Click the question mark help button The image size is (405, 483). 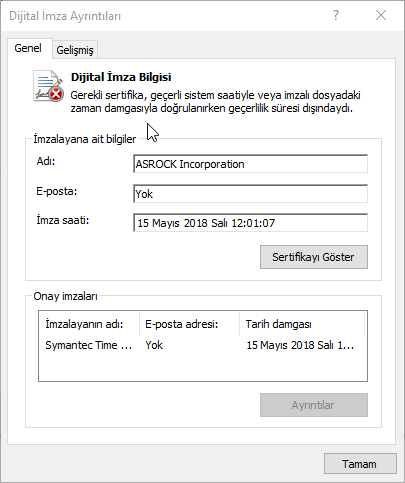336,15
